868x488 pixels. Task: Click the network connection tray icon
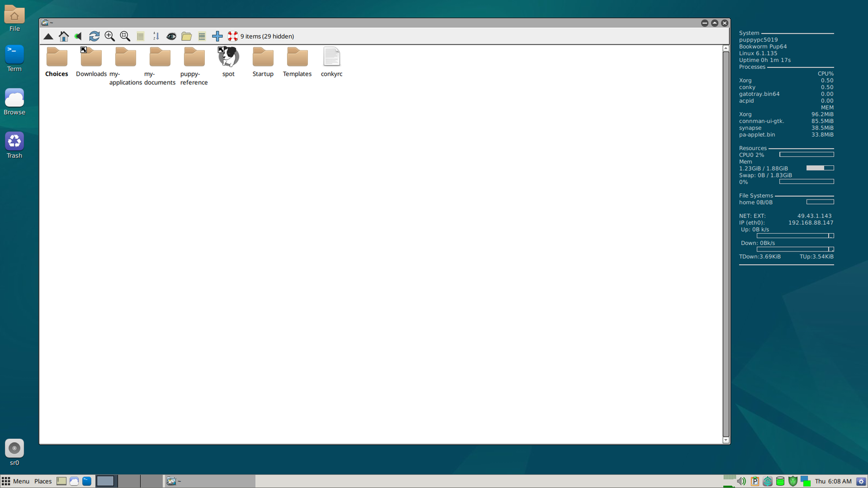pyautogui.click(x=806, y=481)
